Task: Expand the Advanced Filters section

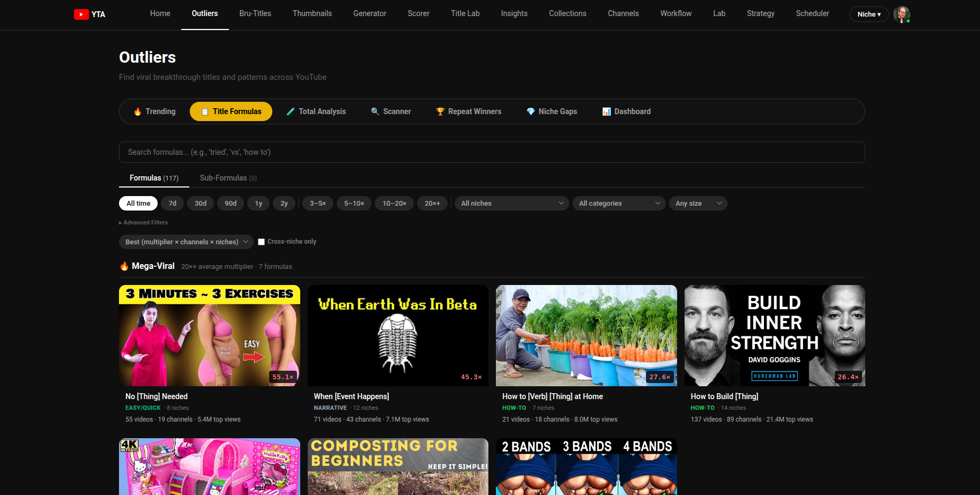Action: click(143, 222)
